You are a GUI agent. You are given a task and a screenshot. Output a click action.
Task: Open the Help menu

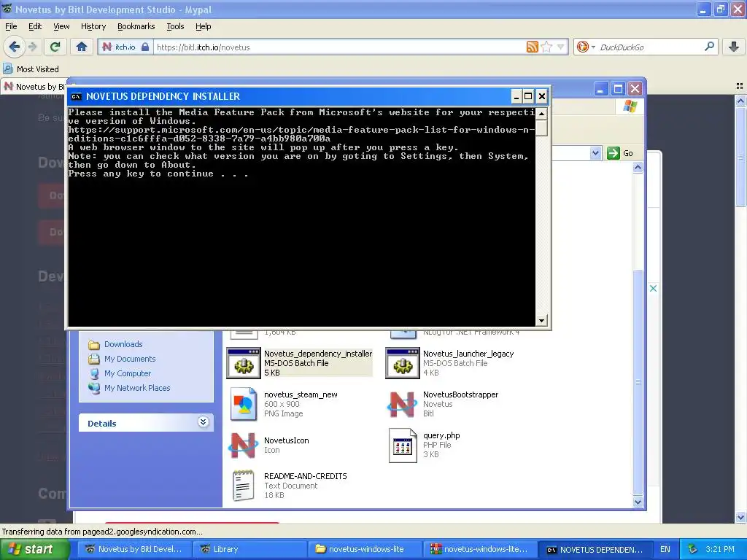(x=204, y=26)
